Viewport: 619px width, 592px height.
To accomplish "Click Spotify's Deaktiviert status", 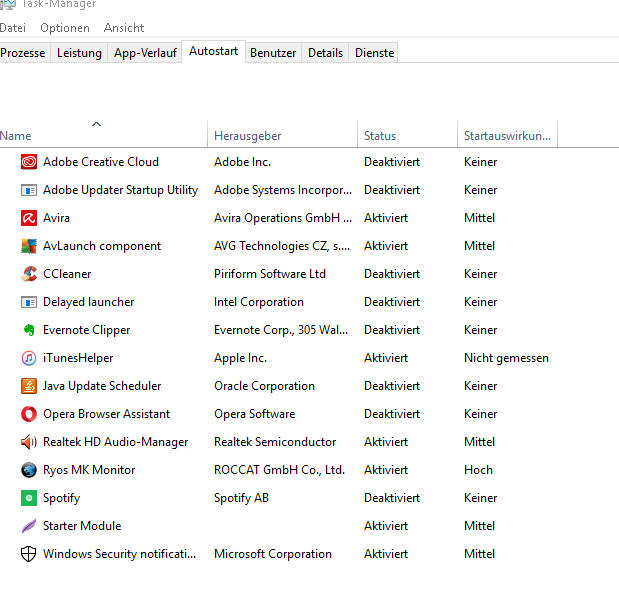I will [392, 498].
